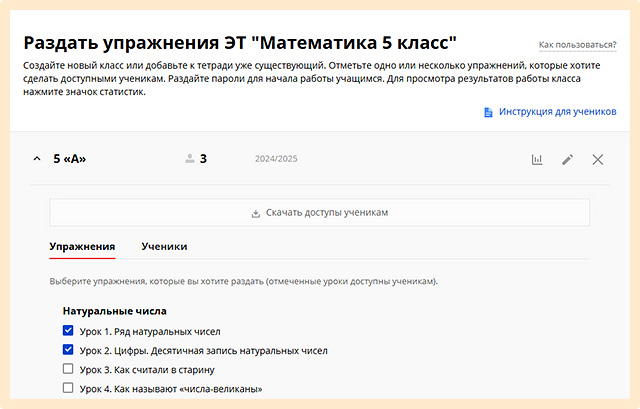This screenshot has height=409, width=640.
Task: Switch to the Упражнения tab
Action: (x=82, y=247)
